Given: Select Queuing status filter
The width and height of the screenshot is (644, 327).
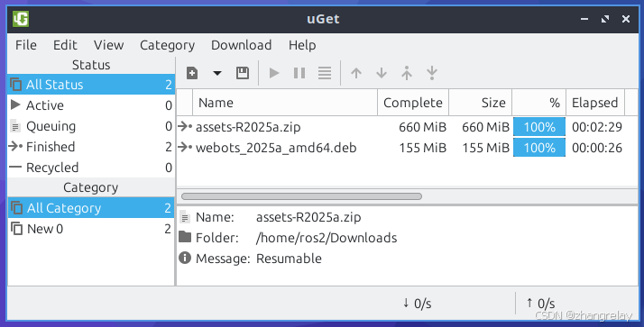Looking at the screenshot, I should click(91, 126).
